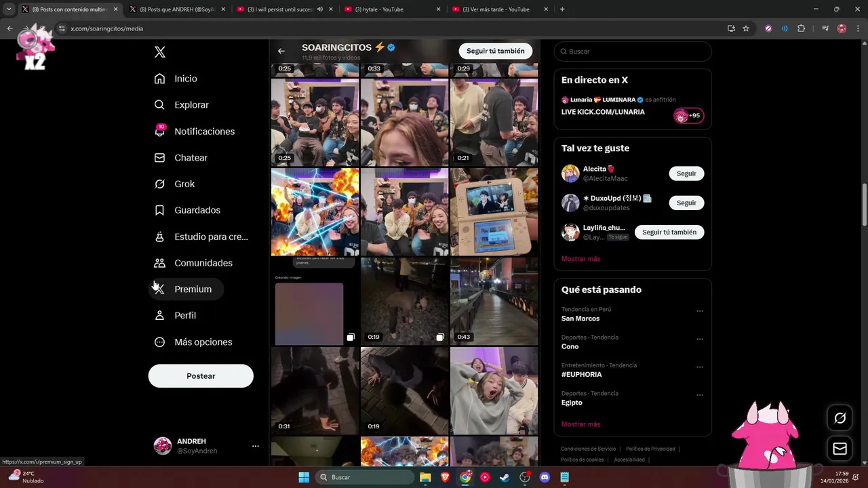
Task: Click the X logo in sidebar
Action: (x=160, y=52)
